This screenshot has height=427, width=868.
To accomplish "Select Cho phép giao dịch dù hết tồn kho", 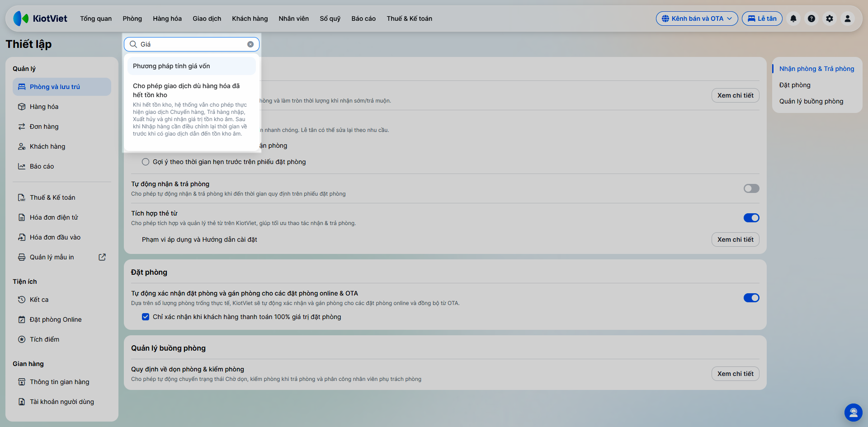I will (192, 109).
